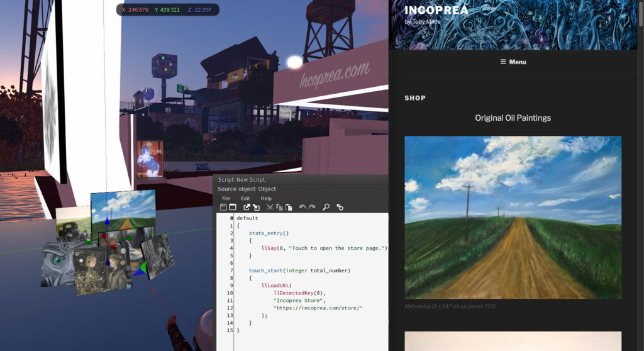Screen dimensions: 644x351
Task: Click the Save script floppy disk icon
Action: (223, 207)
